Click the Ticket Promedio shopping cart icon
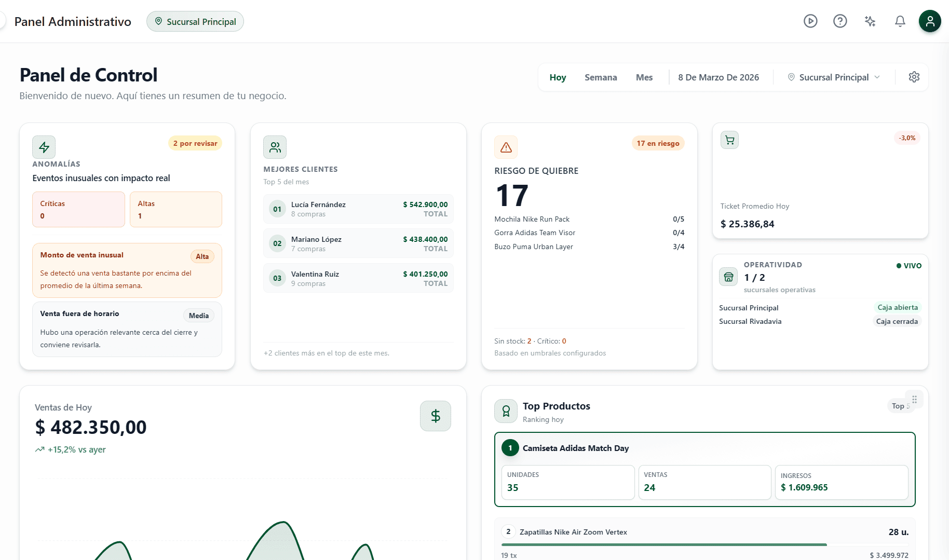This screenshot has height=560, width=949. [x=730, y=140]
